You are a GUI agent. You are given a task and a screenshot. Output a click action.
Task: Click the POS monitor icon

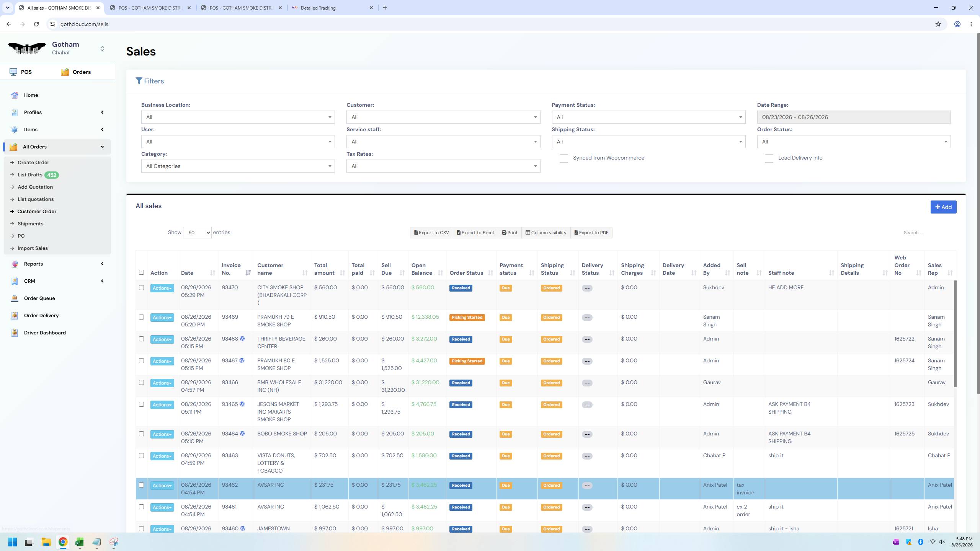tap(13, 72)
